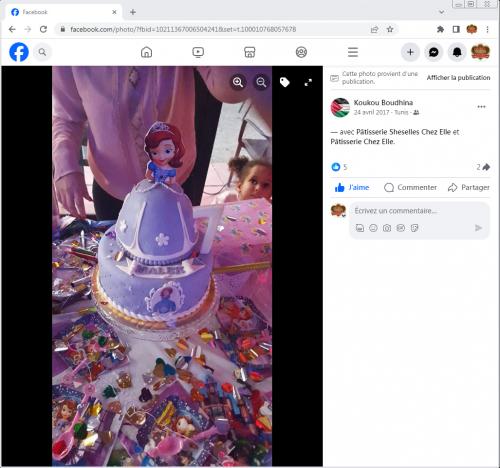500x468 pixels.
Task: Toggle the browser side panel
Action: pos(456,29)
